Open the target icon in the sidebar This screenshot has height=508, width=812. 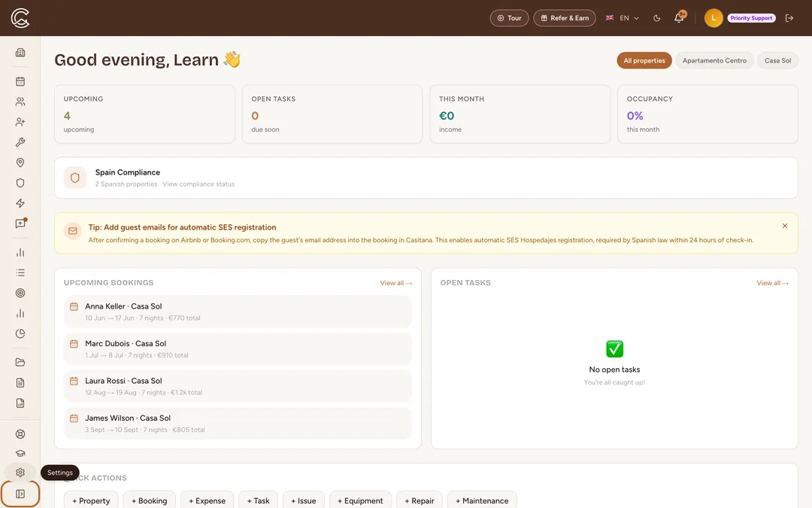(20, 293)
